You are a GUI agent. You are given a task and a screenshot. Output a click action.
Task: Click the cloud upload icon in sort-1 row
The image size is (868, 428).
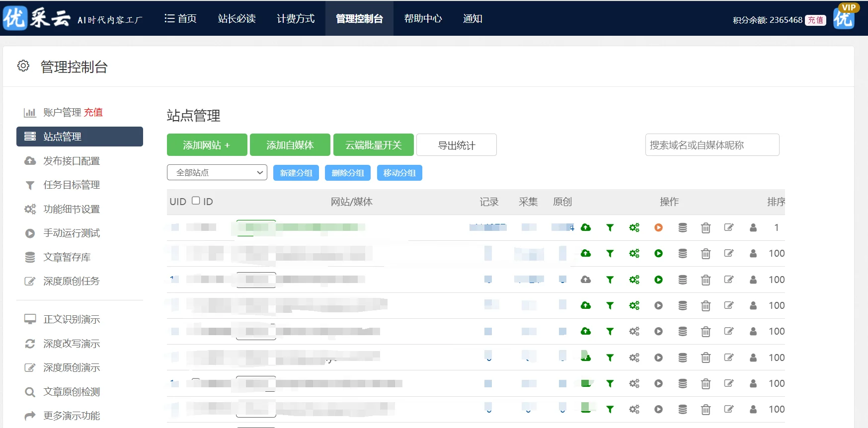586,227
